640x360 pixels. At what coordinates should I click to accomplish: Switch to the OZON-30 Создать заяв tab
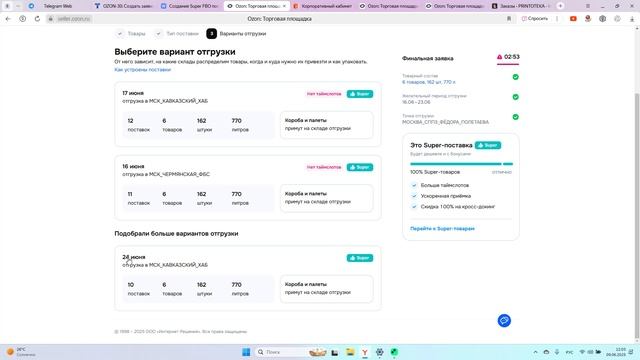(x=123, y=6)
